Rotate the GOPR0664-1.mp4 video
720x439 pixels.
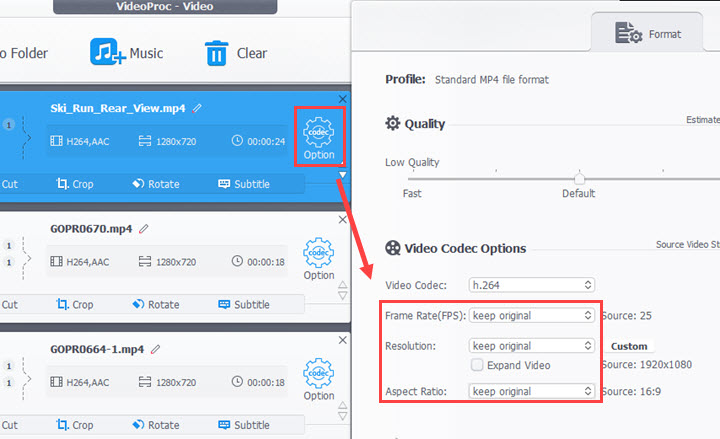[x=156, y=425]
